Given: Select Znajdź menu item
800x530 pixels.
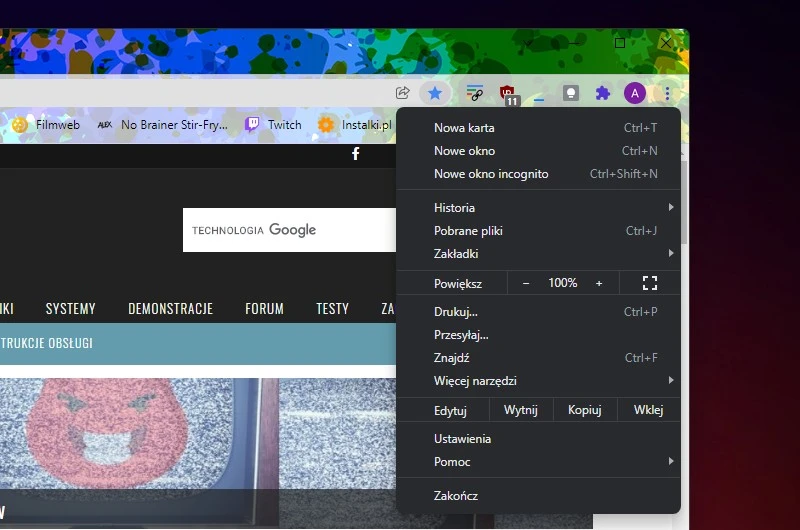Looking at the screenshot, I should [538, 358].
